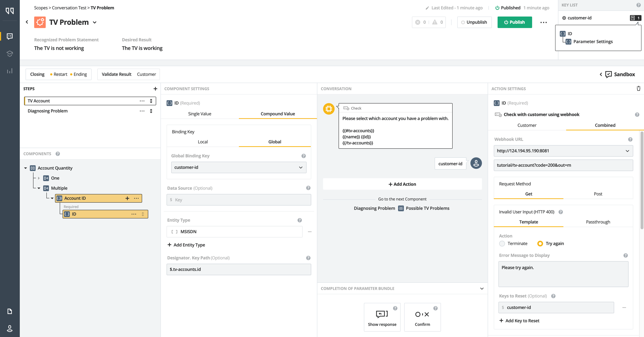The image size is (644, 337).
Task: Click the Designator Key Path input field
Action: [238, 269]
